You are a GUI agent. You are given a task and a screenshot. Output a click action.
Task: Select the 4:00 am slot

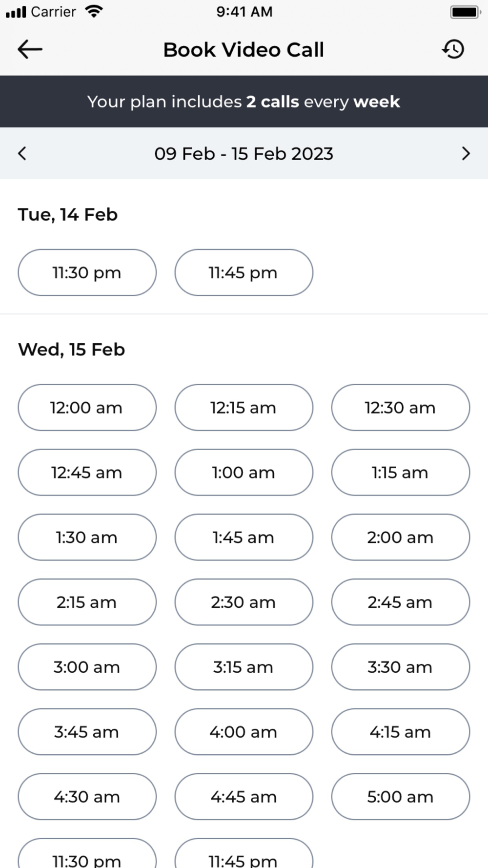coord(244,732)
